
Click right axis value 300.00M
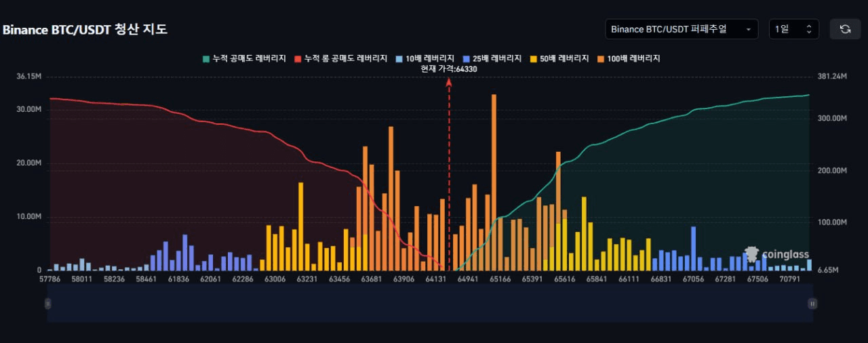tap(833, 118)
